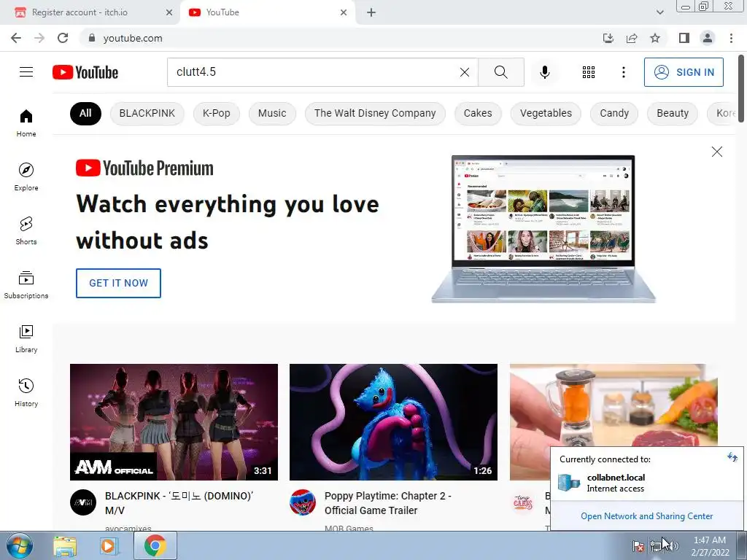Open the avocamixes channel avatar
The image size is (747, 560).
click(x=83, y=502)
